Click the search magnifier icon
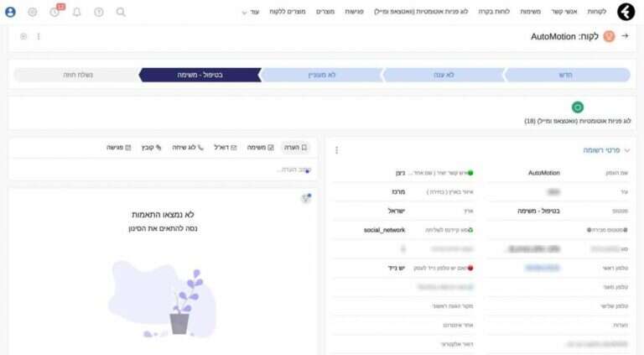 pos(121,12)
